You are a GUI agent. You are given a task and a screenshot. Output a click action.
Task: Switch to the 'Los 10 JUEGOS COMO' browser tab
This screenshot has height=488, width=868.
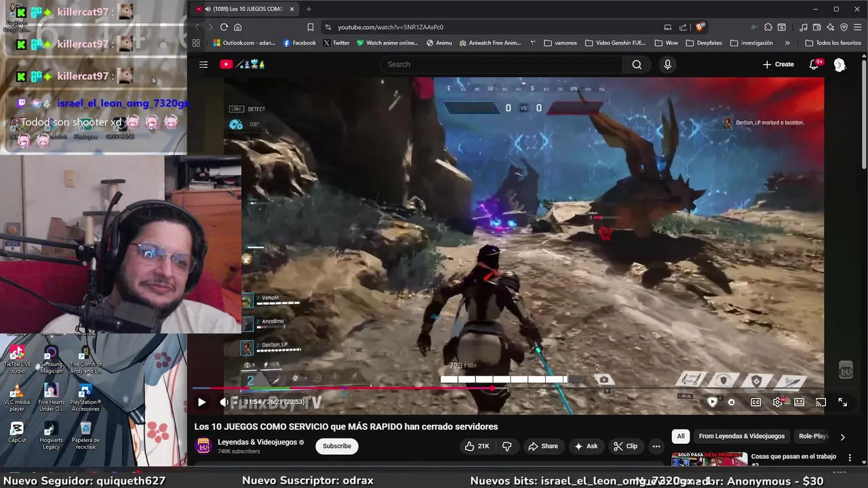click(x=244, y=9)
